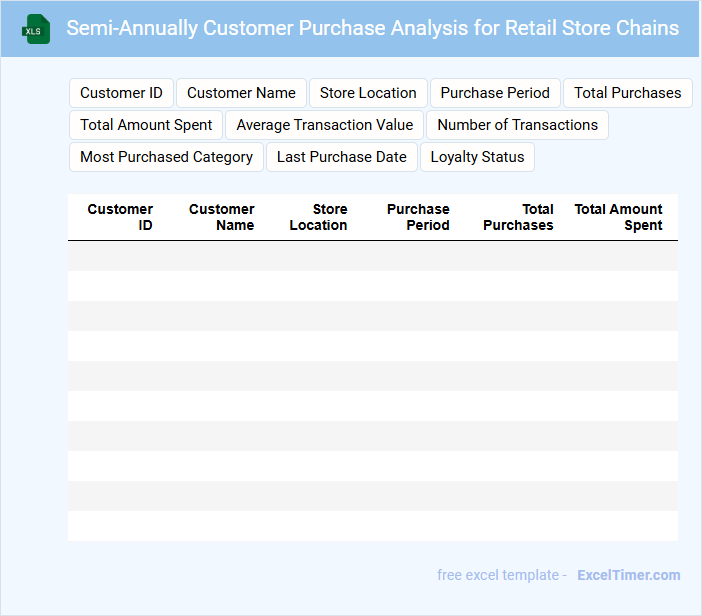
Task: Select the Average Transaction Value tag
Action: coord(324,125)
